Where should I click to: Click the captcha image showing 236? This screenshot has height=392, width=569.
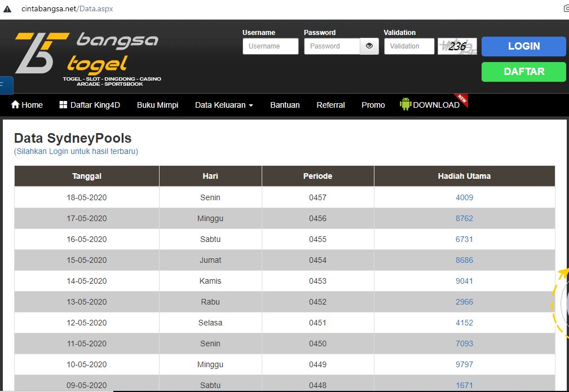[457, 46]
